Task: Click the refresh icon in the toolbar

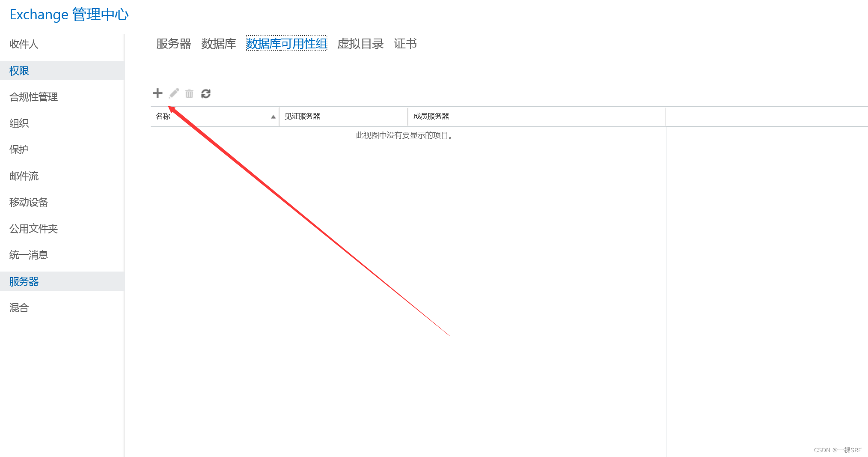Action: [206, 93]
